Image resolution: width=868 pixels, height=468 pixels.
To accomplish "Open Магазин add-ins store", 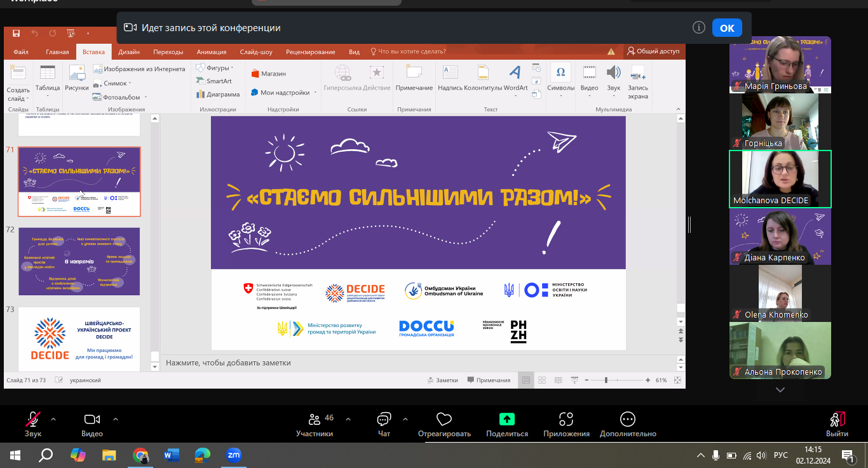I will pos(268,74).
